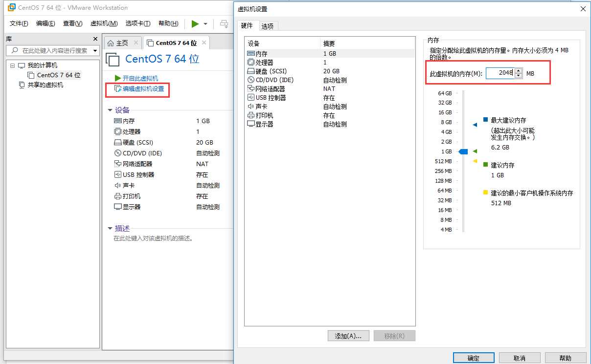Select 声卡 row in settings dialog
This screenshot has width=591, height=364.
coord(330,107)
